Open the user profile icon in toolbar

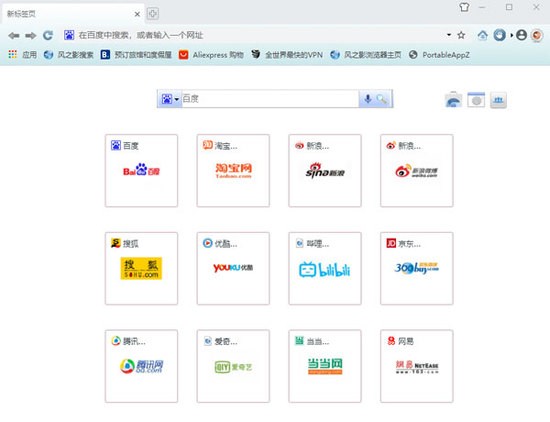522,35
